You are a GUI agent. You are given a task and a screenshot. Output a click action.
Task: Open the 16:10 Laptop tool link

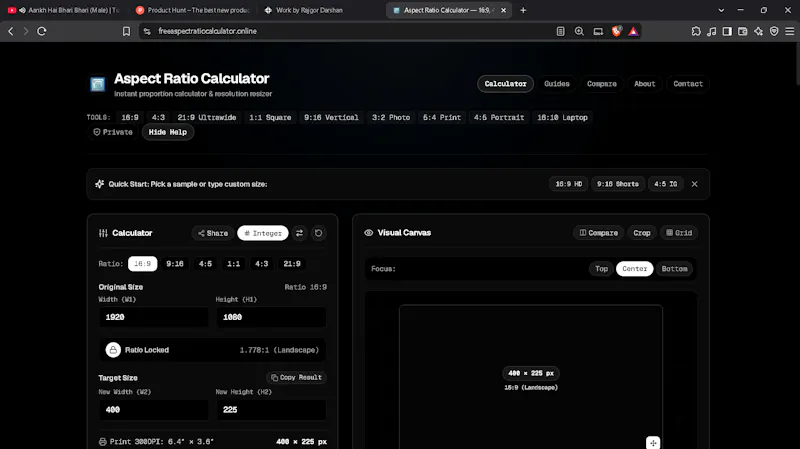tap(562, 117)
